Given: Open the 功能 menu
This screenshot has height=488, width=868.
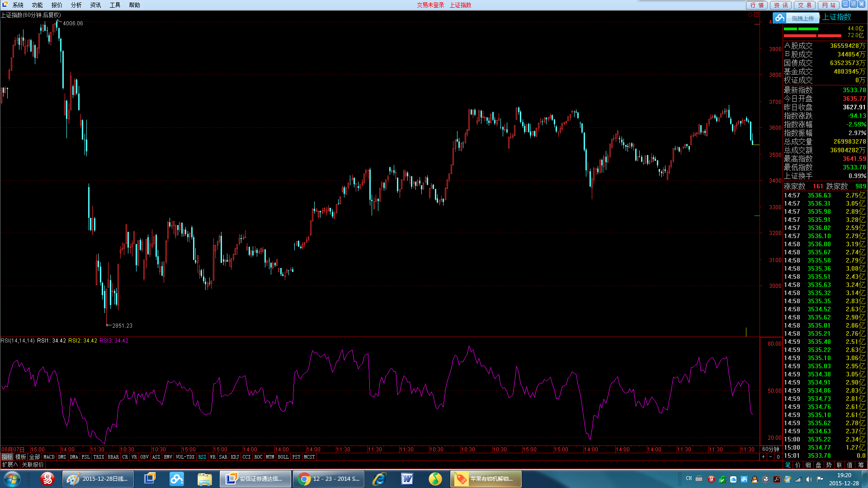Looking at the screenshot, I should (37, 5).
